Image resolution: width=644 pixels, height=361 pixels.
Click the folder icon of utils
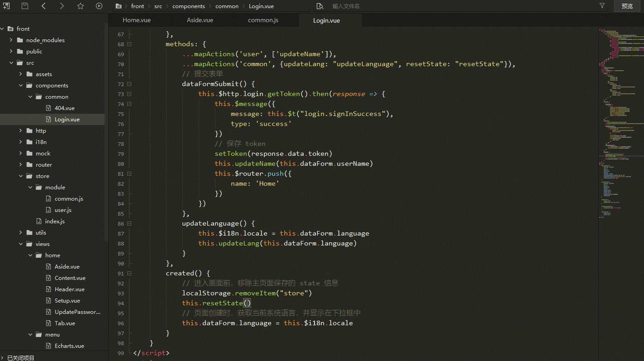29,232
